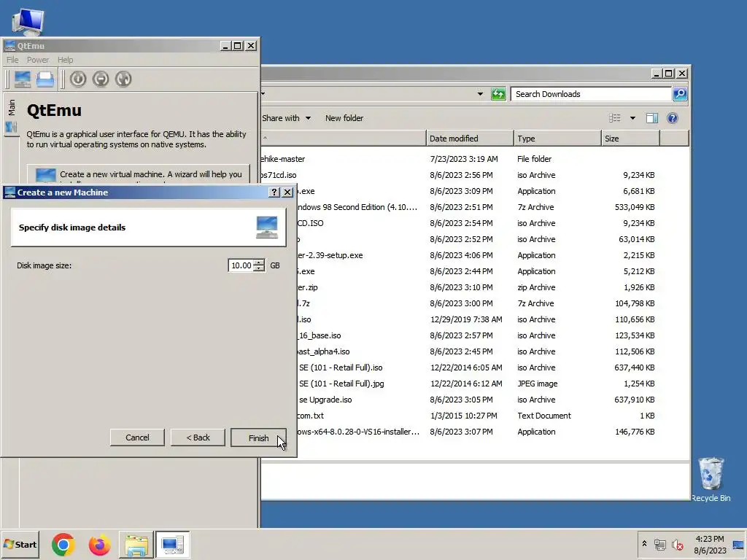The image size is (747, 560).
Task: Select the SE (101 - Retail Full).jpg file
Action: tap(341, 384)
